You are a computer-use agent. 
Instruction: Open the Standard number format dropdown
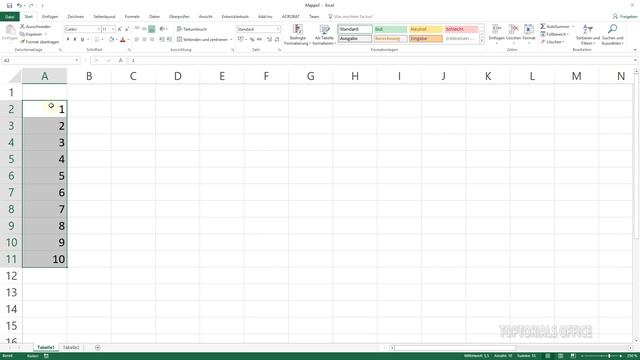point(278,29)
